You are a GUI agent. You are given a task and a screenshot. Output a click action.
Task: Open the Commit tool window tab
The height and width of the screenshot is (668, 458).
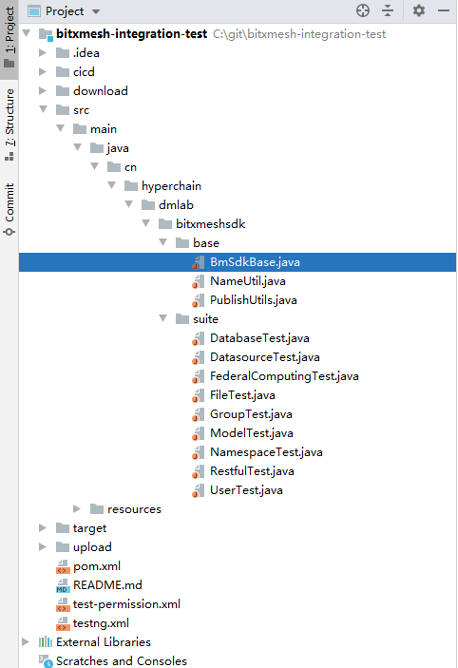[x=9, y=209]
